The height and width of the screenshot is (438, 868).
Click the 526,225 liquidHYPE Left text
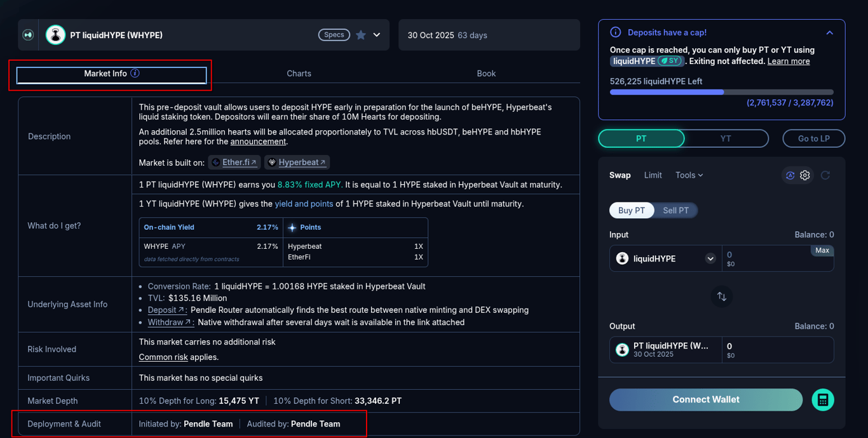coord(656,81)
